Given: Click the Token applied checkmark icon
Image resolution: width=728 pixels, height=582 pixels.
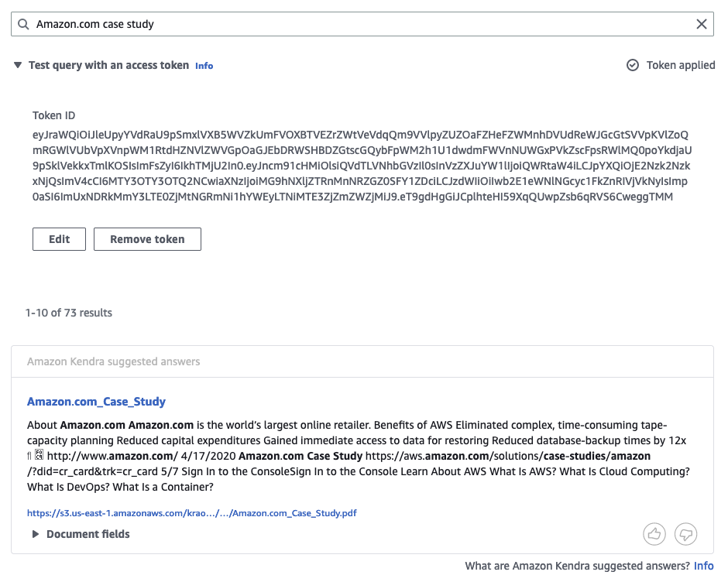Looking at the screenshot, I should point(633,65).
